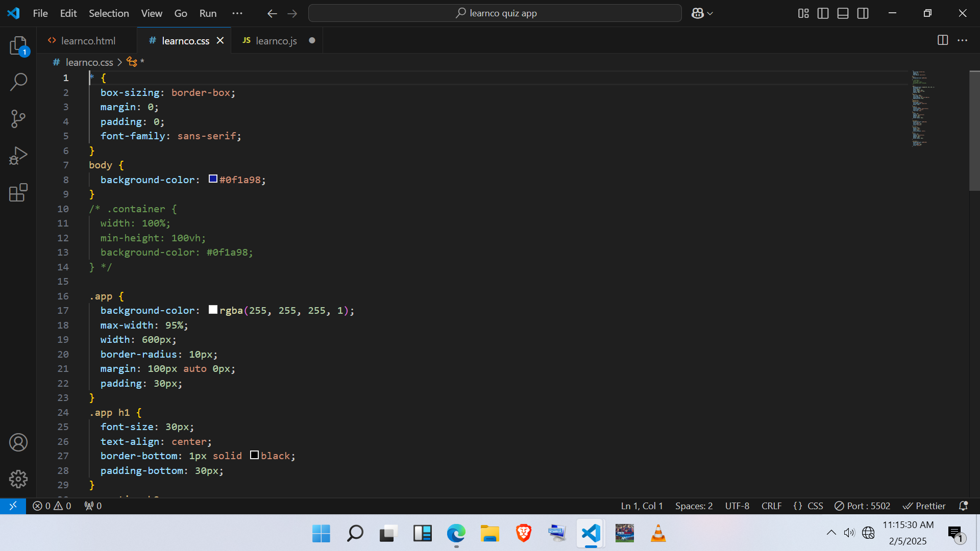Toggle the secondary side bar
The image size is (980, 551).
coord(863,13)
